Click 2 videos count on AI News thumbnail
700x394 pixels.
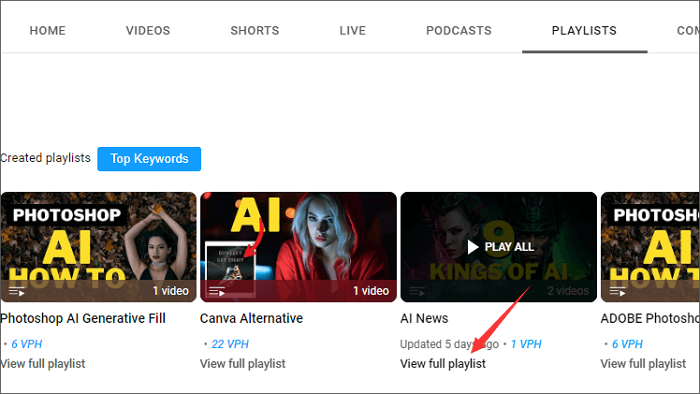coord(568,291)
